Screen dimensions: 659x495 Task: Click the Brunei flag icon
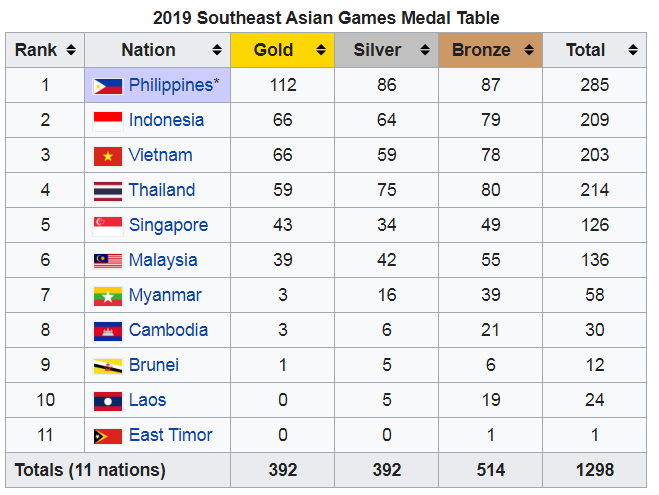click(x=108, y=366)
